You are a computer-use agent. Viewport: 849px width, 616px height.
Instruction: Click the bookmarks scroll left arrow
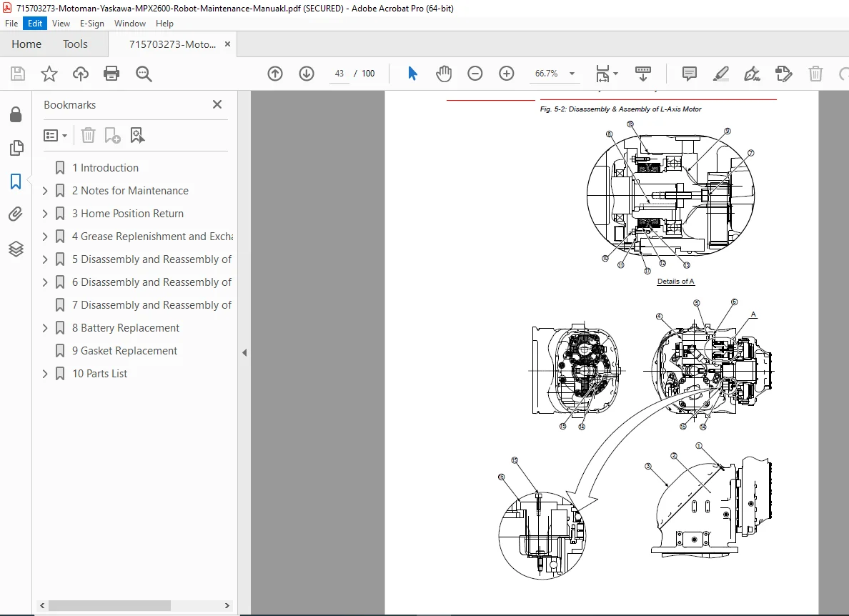pos(42,605)
